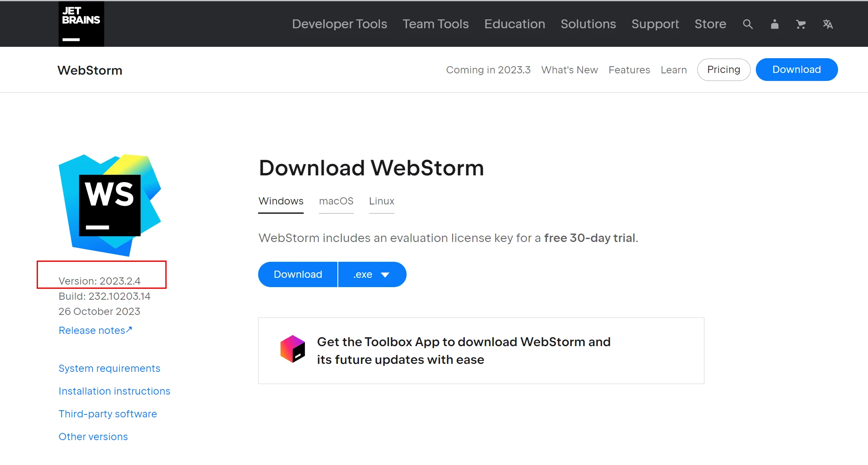Click the Toolbox App cube icon

coord(293,349)
